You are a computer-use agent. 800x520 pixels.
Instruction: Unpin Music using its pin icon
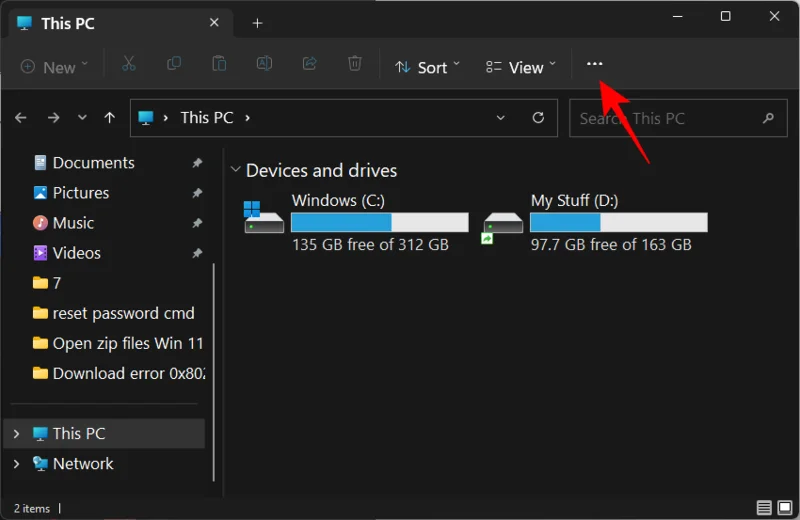[197, 224]
